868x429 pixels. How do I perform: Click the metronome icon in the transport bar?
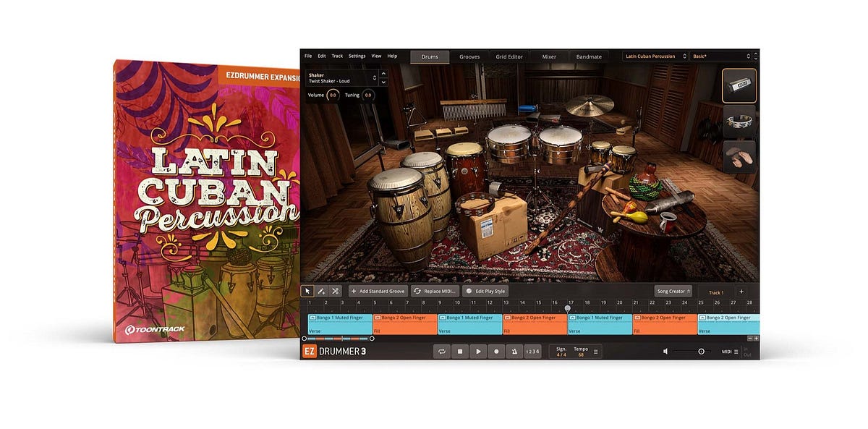(514, 352)
